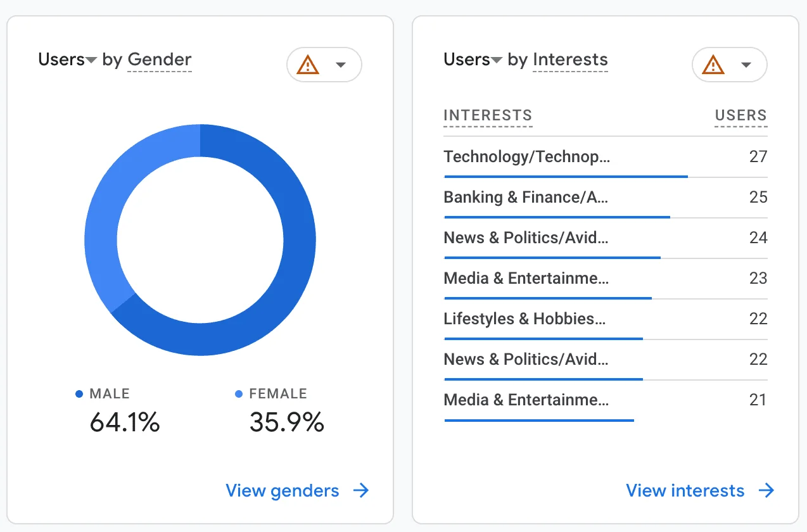The width and height of the screenshot is (807, 532).
Task: Click the arrow icon beside View genders
Action: 361,491
